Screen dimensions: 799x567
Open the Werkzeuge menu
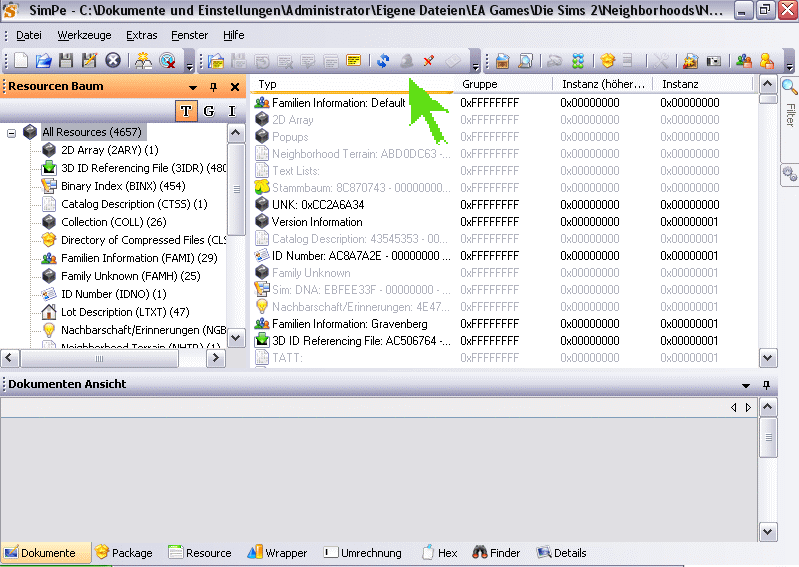85,35
